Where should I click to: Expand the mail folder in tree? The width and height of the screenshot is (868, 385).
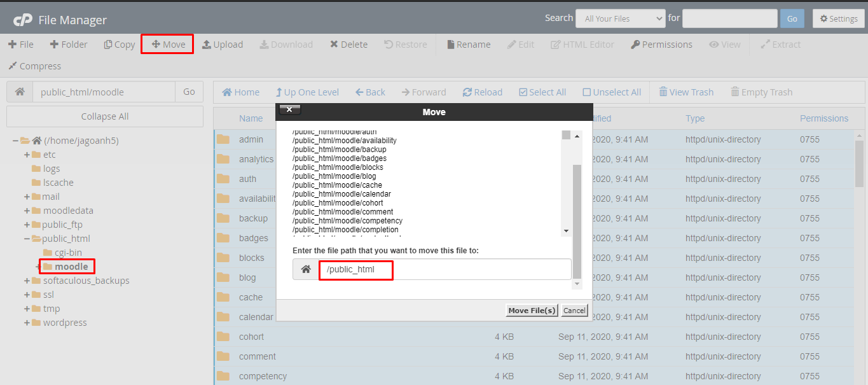(x=27, y=197)
